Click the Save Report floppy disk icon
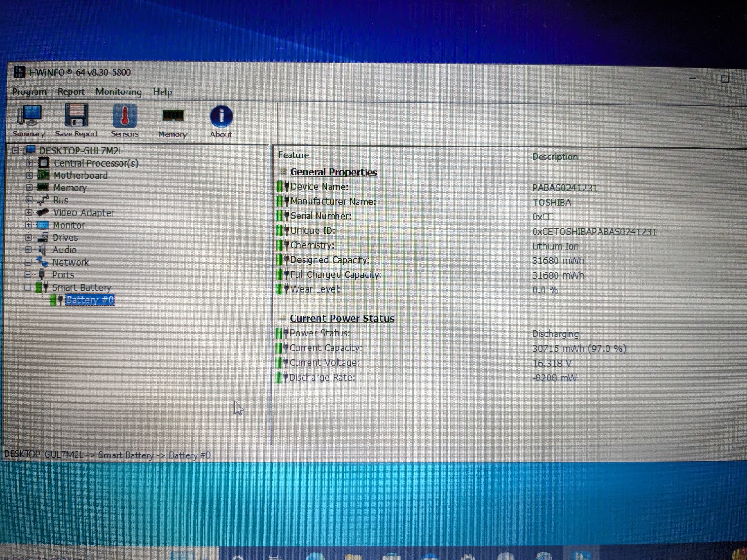Image resolution: width=747 pixels, height=560 pixels. pyautogui.click(x=76, y=115)
